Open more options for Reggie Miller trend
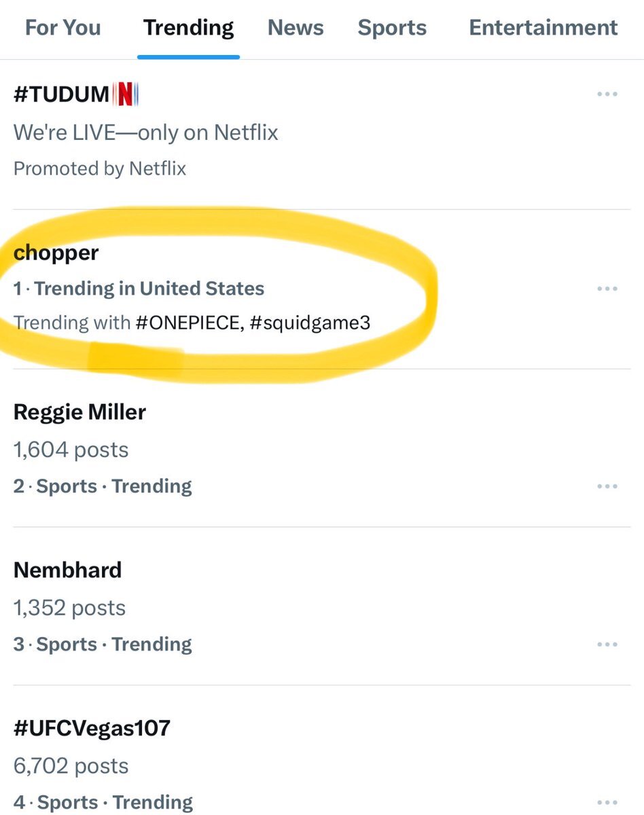 click(607, 486)
